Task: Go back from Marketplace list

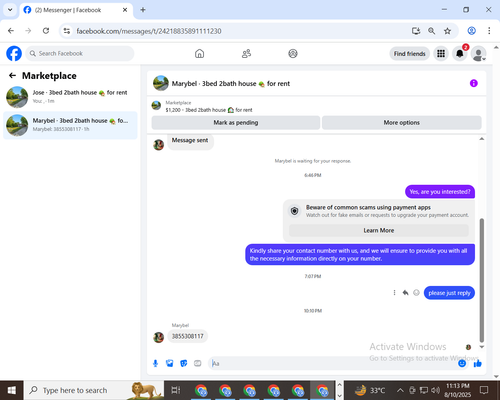Action: (x=12, y=76)
